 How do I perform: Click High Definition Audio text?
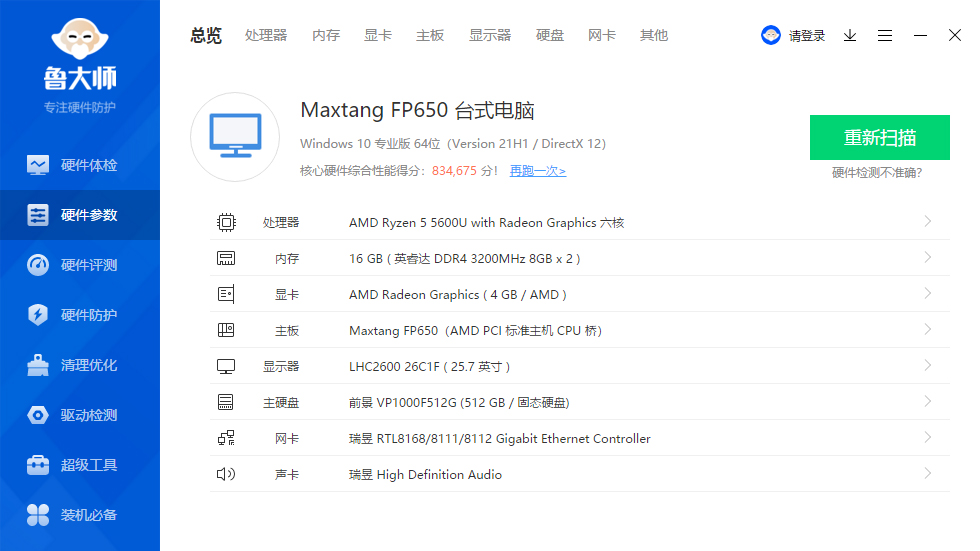click(x=425, y=475)
